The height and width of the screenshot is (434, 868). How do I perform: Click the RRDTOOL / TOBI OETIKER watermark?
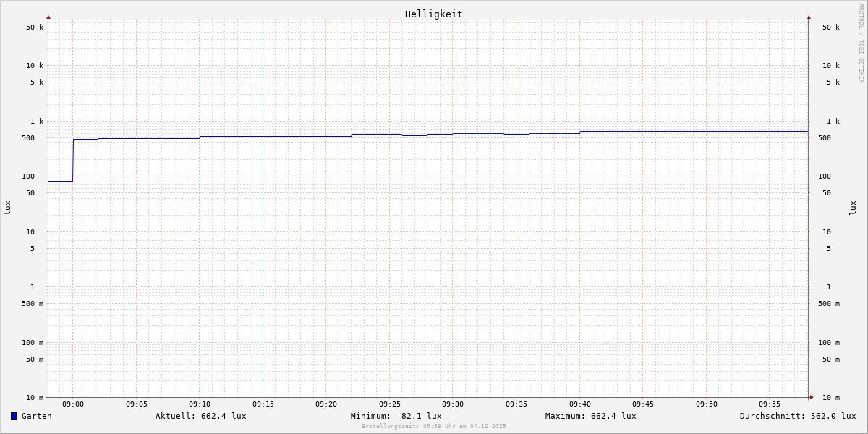pyautogui.click(x=861, y=43)
